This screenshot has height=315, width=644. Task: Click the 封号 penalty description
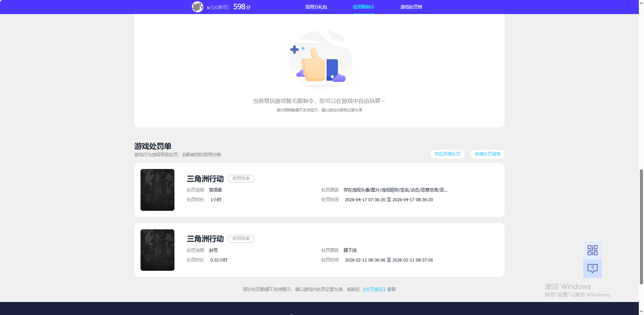point(213,250)
